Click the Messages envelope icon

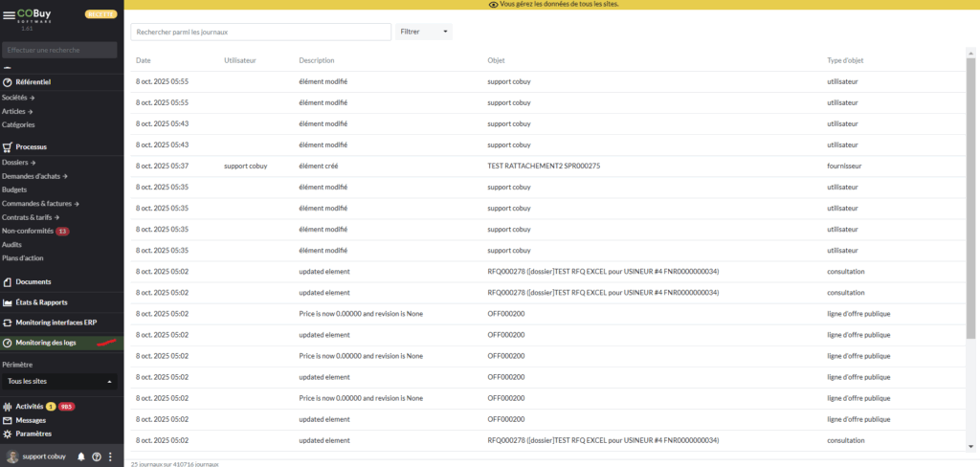pyautogui.click(x=8, y=420)
